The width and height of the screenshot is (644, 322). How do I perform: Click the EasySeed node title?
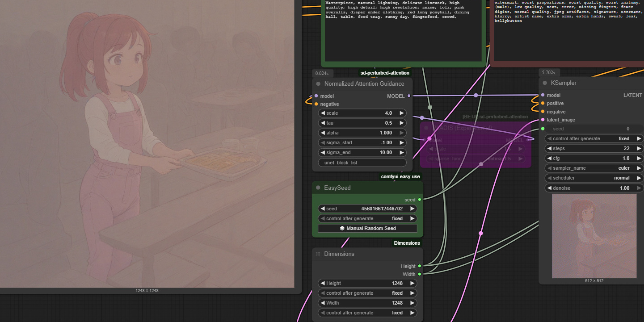pos(337,188)
